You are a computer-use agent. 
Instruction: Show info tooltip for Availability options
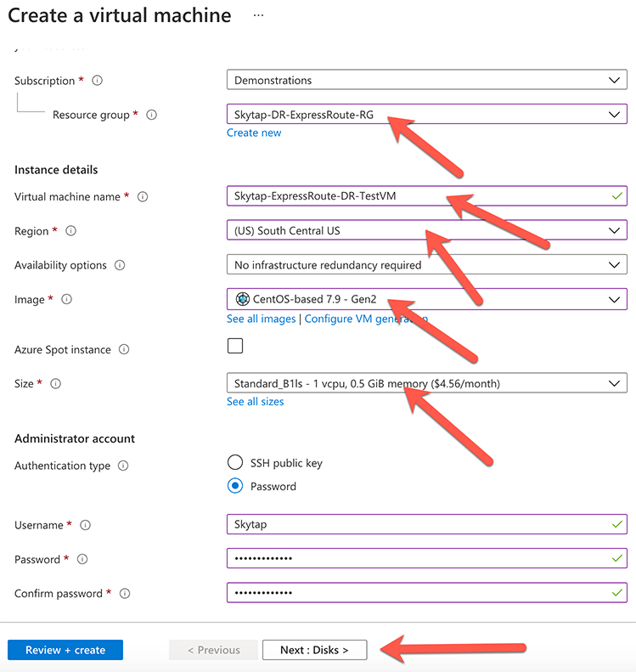120,265
